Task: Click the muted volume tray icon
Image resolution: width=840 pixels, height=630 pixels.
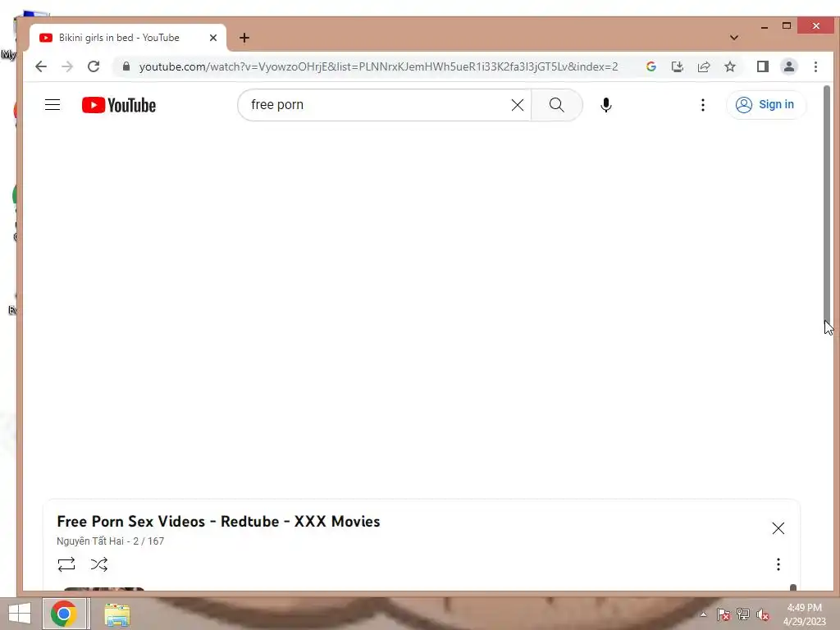Action: click(x=764, y=614)
